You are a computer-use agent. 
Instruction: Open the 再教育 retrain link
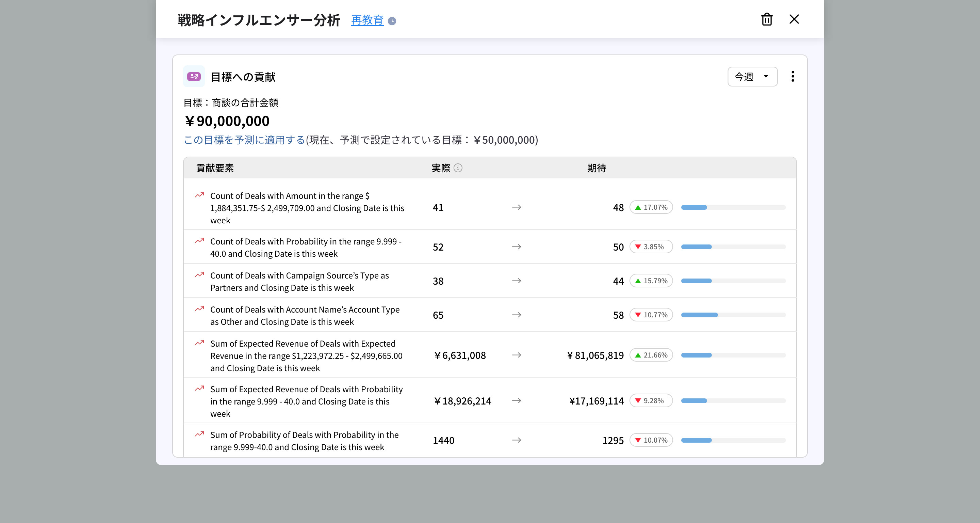click(367, 20)
